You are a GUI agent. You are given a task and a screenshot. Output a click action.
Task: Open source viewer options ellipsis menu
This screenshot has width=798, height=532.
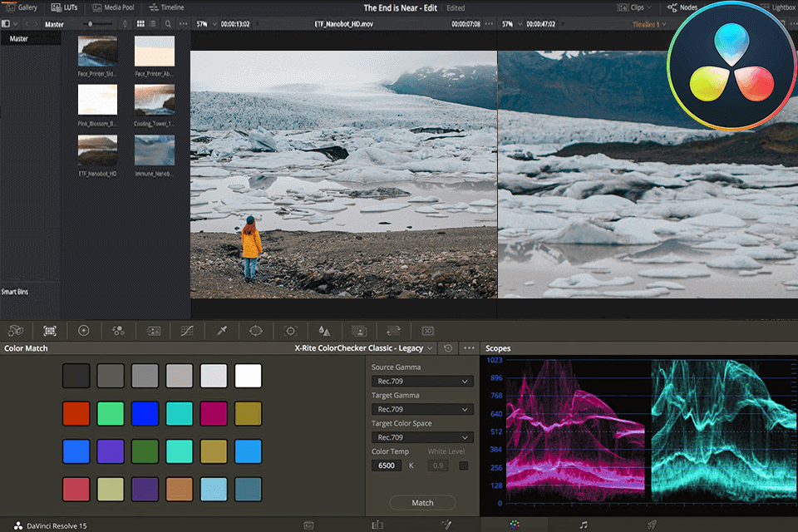(x=489, y=24)
